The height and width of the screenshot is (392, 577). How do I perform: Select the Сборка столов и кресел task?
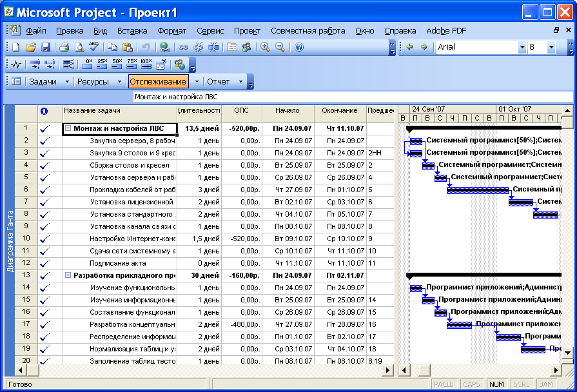(x=120, y=165)
